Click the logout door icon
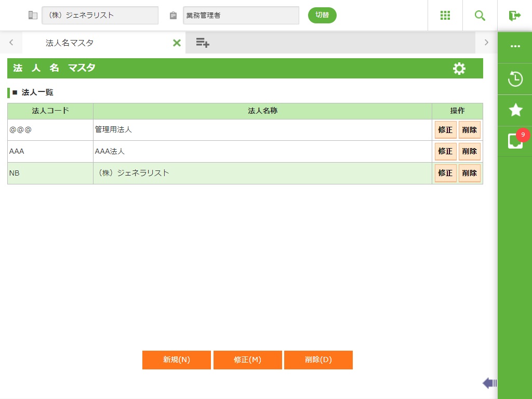532x399 pixels. click(x=514, y=15)
